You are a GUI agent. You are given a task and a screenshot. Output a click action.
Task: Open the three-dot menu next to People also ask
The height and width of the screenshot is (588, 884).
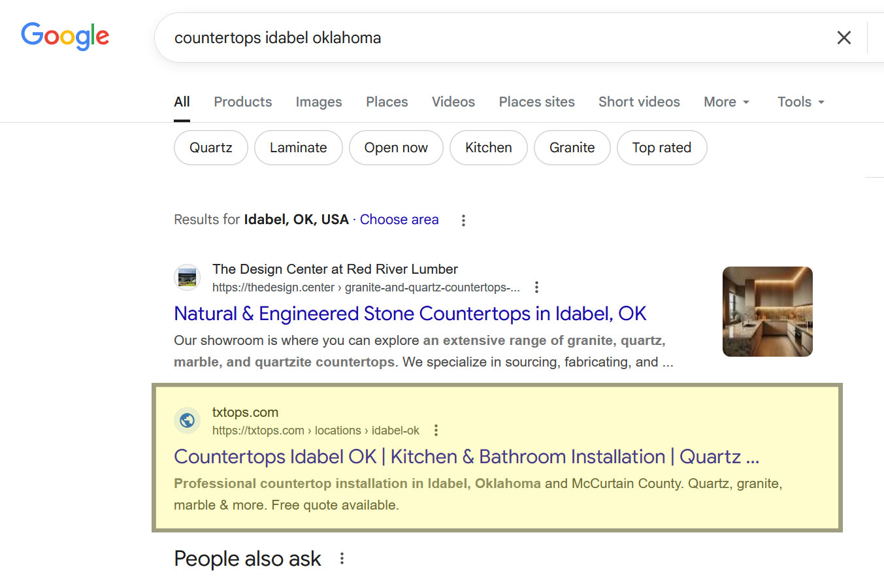point(342,559)
